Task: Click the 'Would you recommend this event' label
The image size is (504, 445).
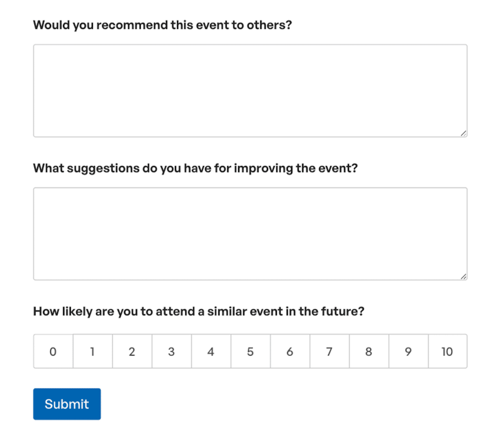Action: [x=162, y=25]
